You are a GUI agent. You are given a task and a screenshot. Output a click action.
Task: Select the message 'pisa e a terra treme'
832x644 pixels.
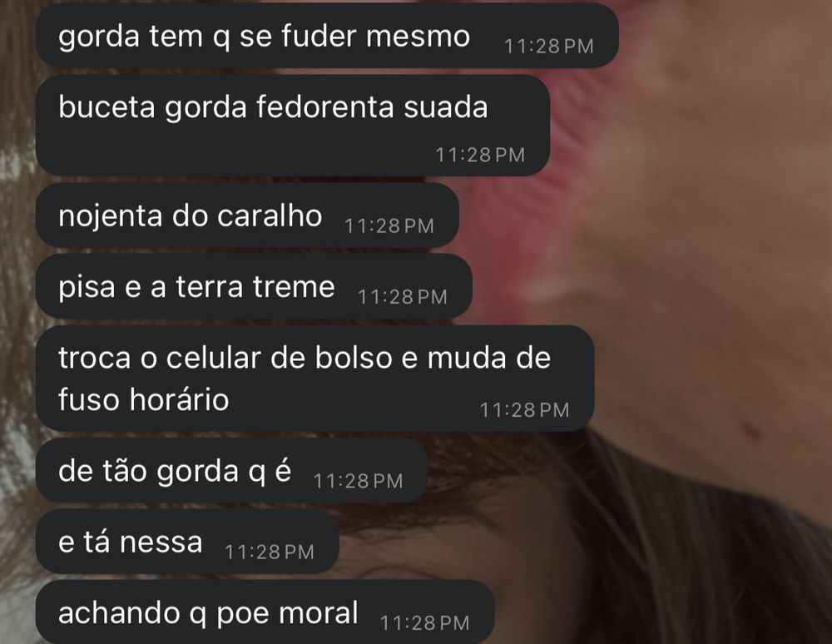tap(254, 286)
